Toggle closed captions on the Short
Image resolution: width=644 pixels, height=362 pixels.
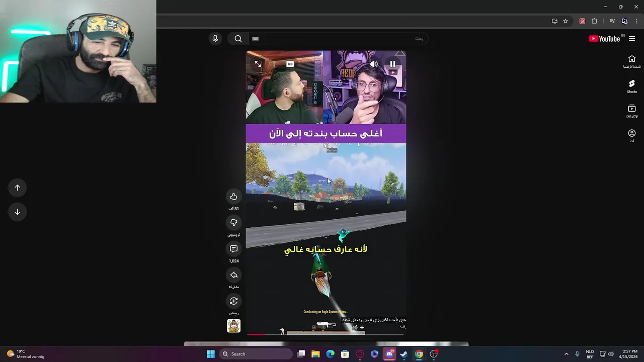tap(290, 64)
